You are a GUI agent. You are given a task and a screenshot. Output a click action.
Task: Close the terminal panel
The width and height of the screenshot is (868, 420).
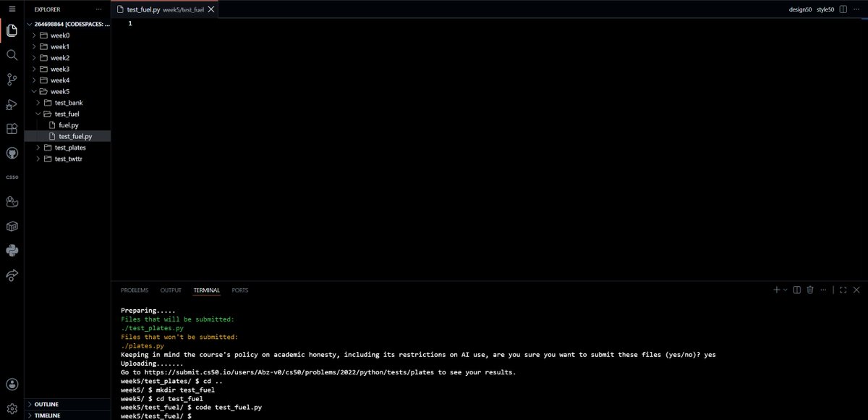coord(857,290)
